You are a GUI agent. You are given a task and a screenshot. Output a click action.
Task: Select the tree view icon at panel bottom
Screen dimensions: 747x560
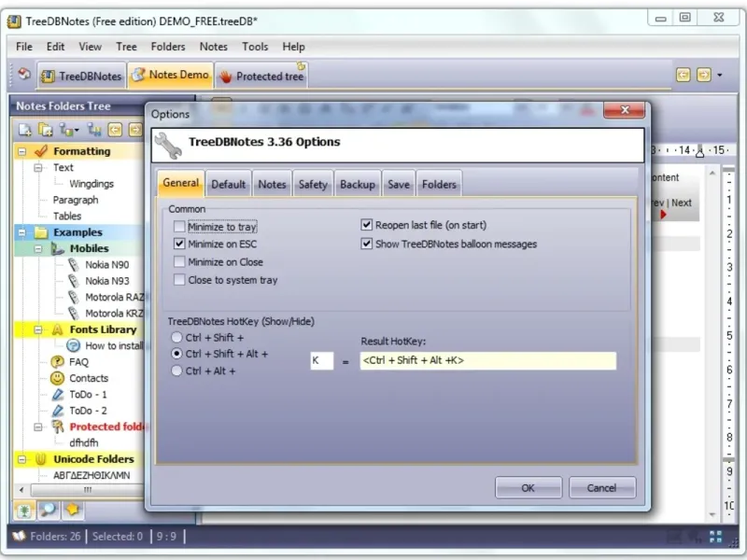click(24, 511)
